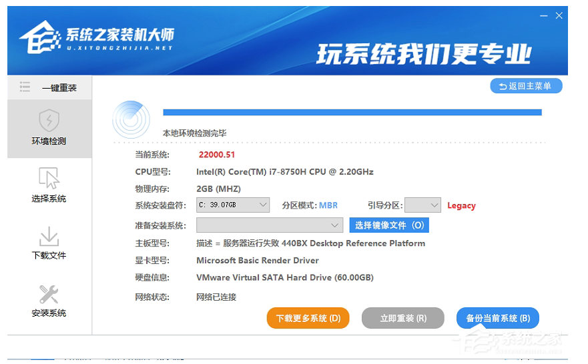This screenshot has width=588, height=364.
Task: Click 返回主菜单 button
Action: coord(526,86)
